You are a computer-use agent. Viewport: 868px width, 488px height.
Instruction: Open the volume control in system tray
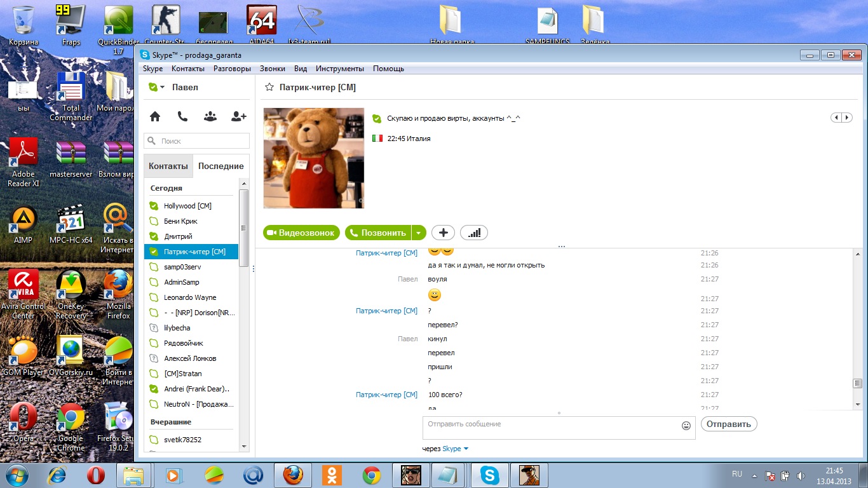tap(801, 475)
